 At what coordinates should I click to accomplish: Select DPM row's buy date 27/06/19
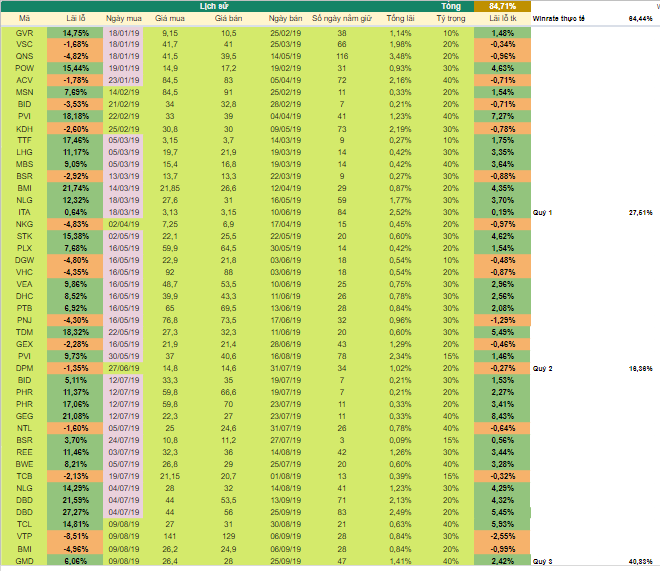[124, 368]
